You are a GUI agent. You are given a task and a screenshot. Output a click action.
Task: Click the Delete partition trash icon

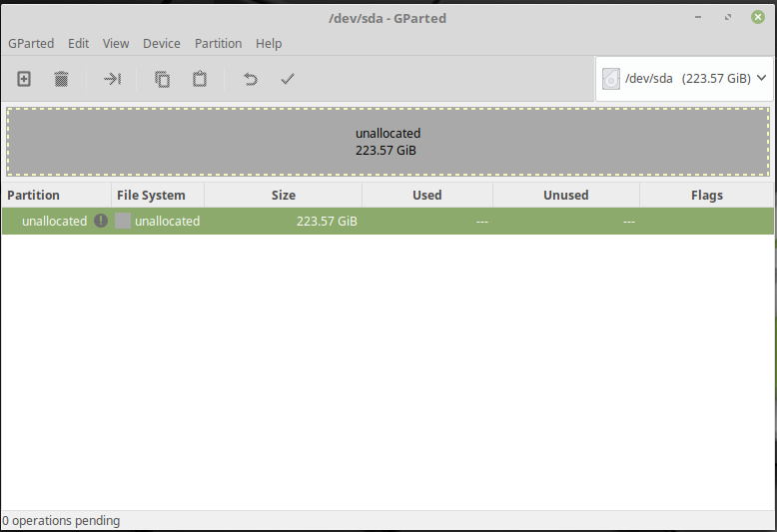click(61, 79)
